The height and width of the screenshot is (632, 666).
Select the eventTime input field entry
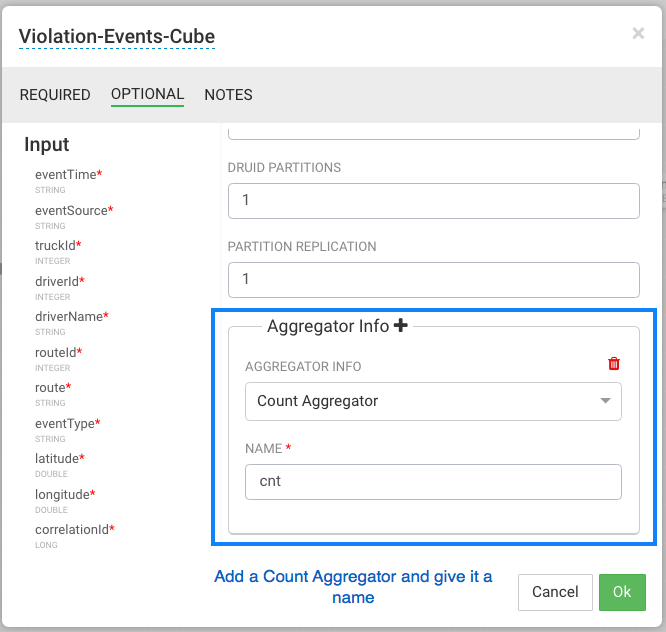68,175
